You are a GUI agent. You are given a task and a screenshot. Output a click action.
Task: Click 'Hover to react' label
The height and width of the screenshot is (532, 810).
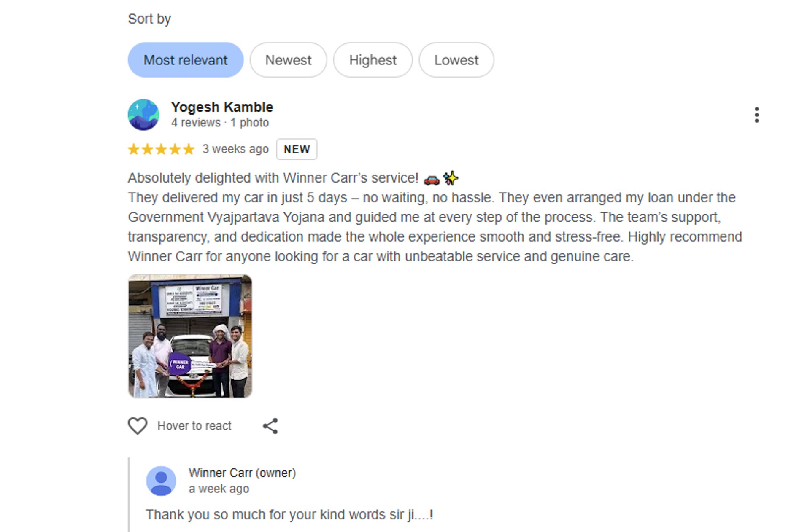pyautogui.click(x=194, y=426)
